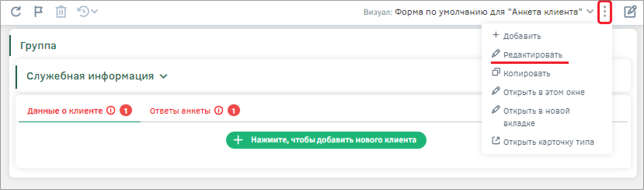
Task: Click the red badge on Ответы анкеты tab
Action: click(x=233, y=111)
